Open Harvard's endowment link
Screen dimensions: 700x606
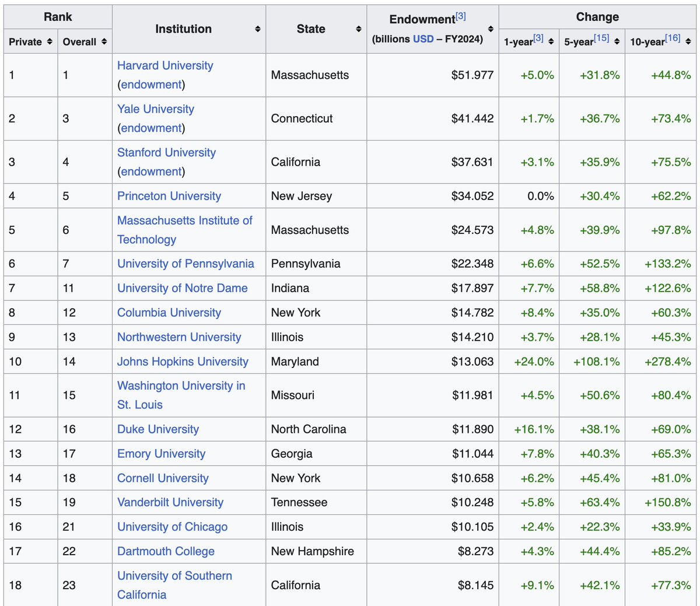click(151, 85)
